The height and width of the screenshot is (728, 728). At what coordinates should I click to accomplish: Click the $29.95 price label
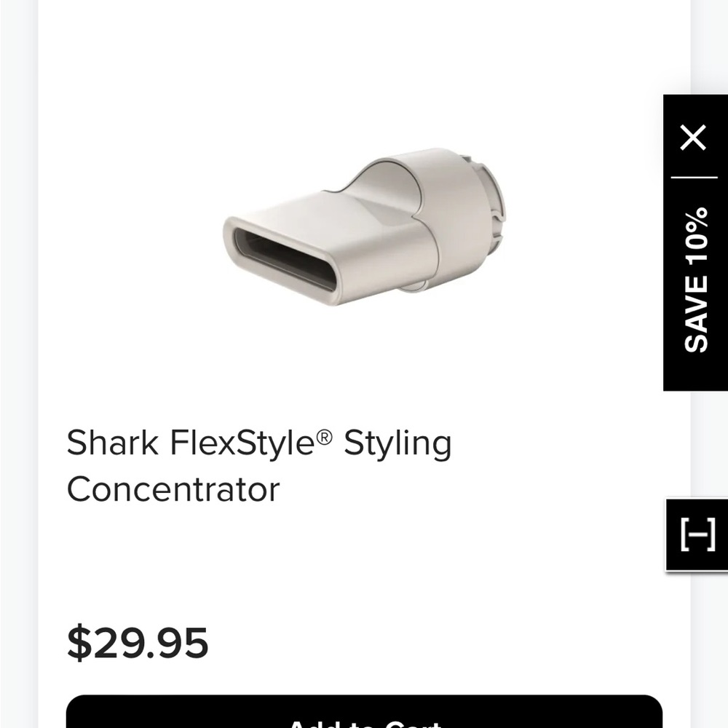[138, 644]
